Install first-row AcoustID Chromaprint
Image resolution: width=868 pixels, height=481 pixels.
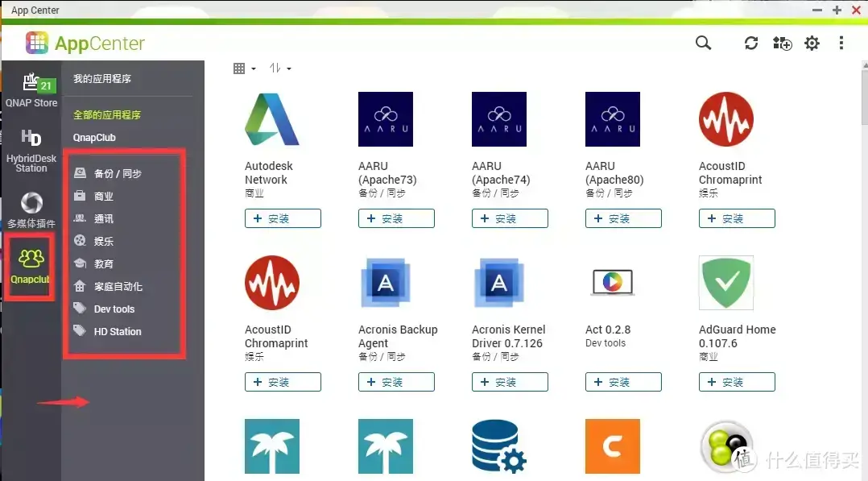(737, 218)
